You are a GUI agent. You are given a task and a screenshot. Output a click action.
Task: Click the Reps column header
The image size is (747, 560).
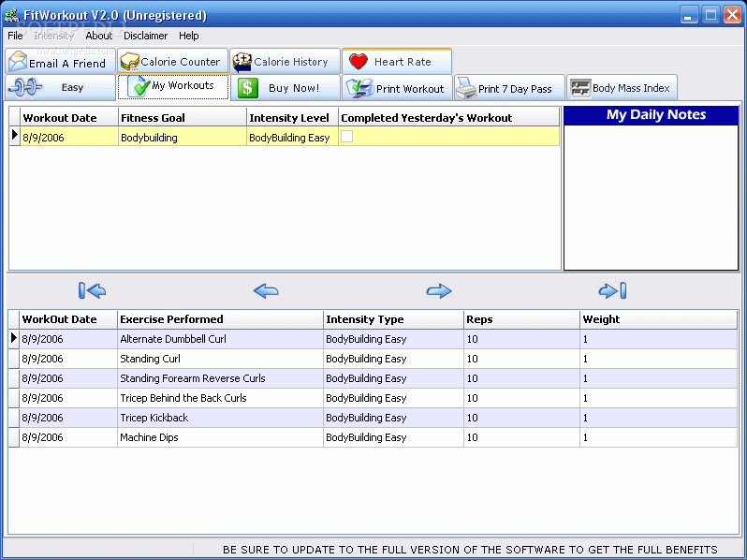[521, 318]
